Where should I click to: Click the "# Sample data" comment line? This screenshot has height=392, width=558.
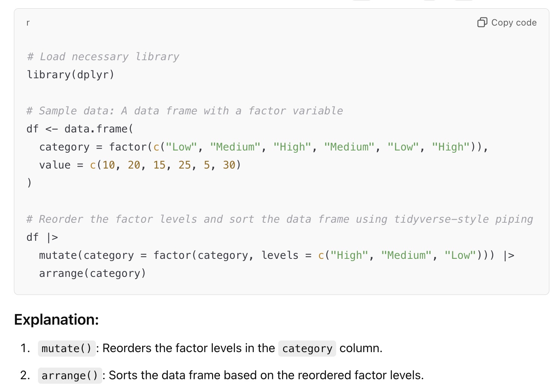click(x=184, y=111)
